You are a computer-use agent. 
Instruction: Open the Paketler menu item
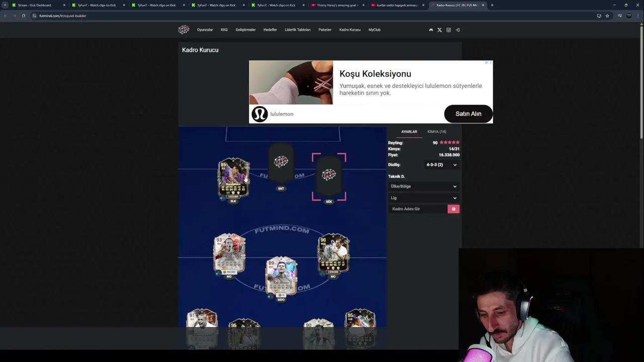point(325,30)
